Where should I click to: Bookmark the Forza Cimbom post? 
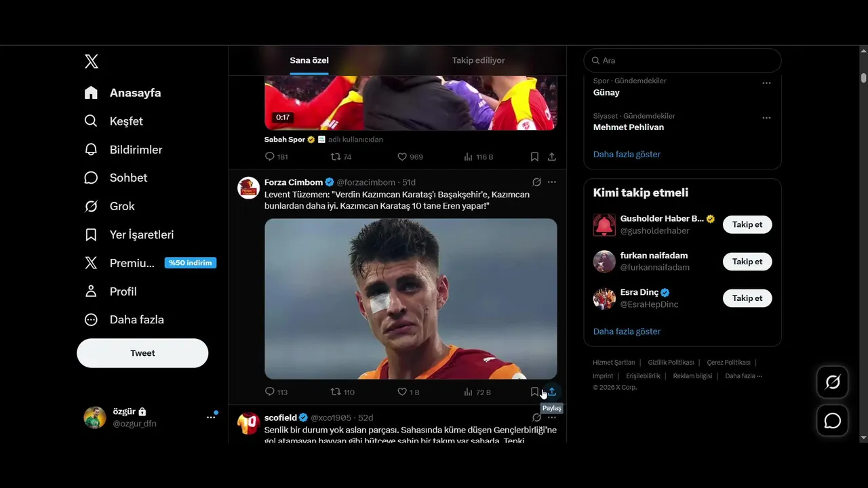click(534, 392)
